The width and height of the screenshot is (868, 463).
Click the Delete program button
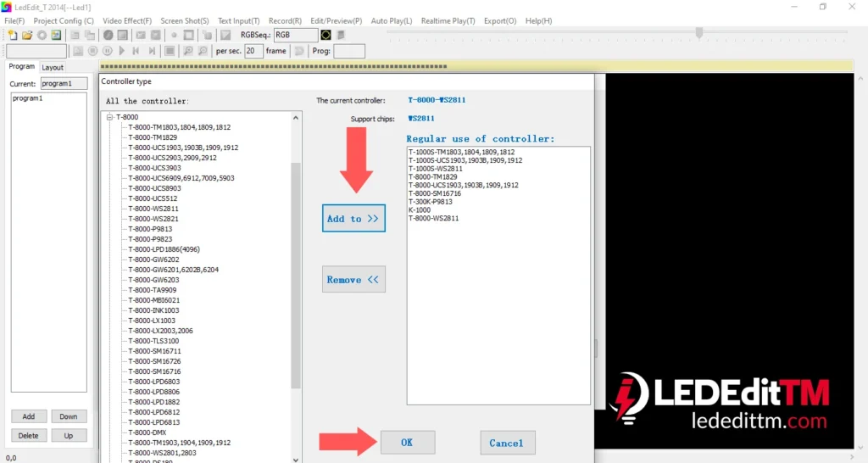click(29, 435)
